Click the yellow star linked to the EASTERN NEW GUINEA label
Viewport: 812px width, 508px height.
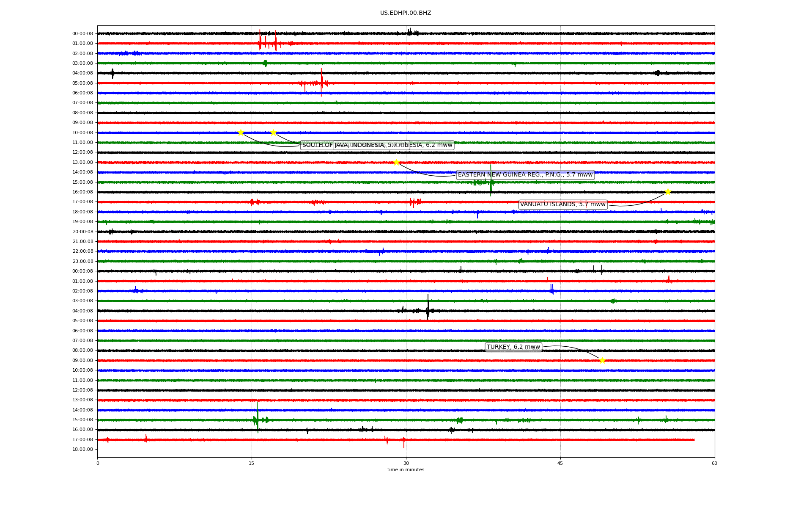click(x=396, y=162)
